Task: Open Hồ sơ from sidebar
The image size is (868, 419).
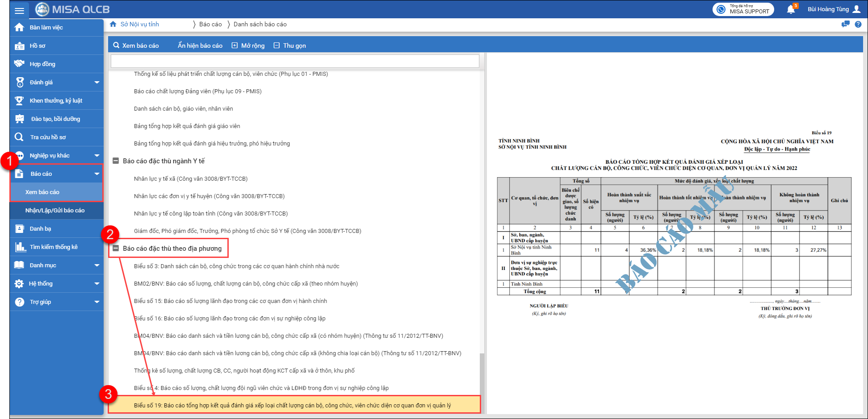Action: pyautogui.click(x=38, y=46)
